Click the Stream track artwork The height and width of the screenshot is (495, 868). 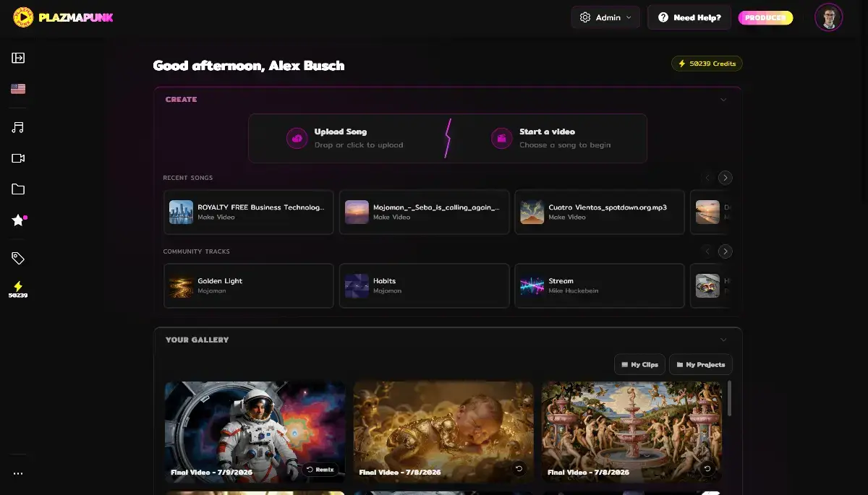532,285
